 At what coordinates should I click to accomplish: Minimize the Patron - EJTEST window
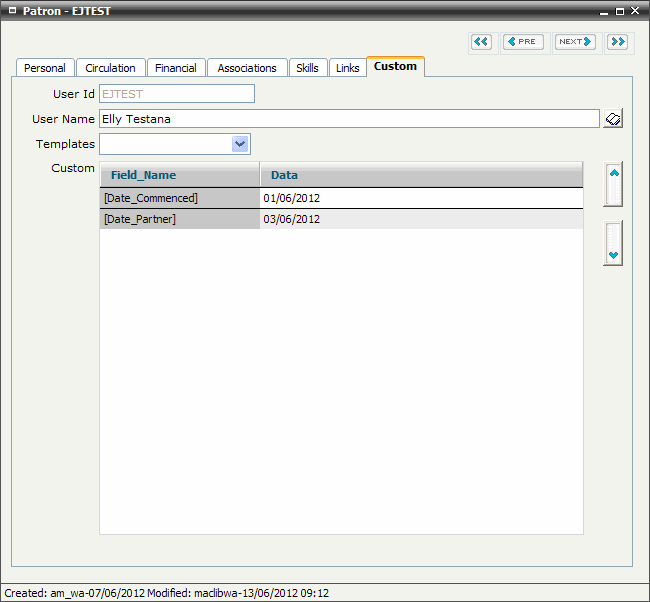pyautogui.click(x=603, y=11)
